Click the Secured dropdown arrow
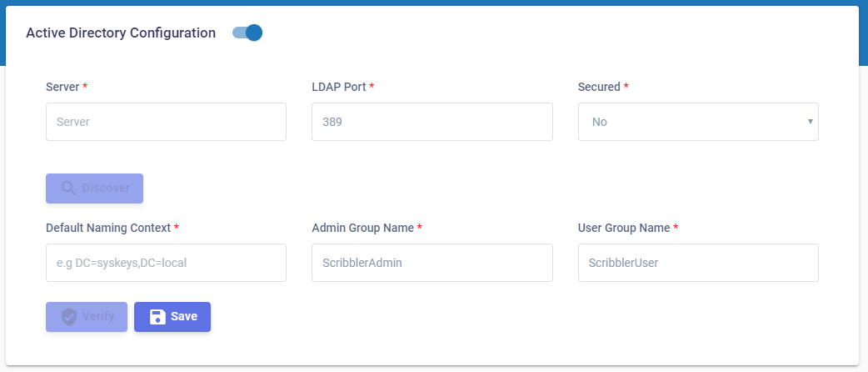The image size is (868, 372). (x=810, y=122)
